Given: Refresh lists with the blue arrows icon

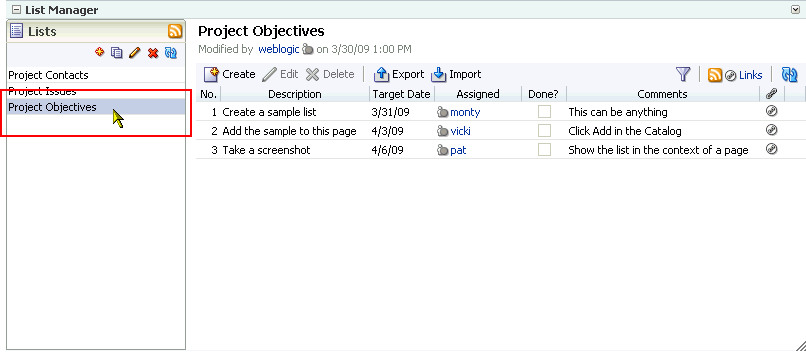Looking at the screenshot, I should (x=171, y=53).
